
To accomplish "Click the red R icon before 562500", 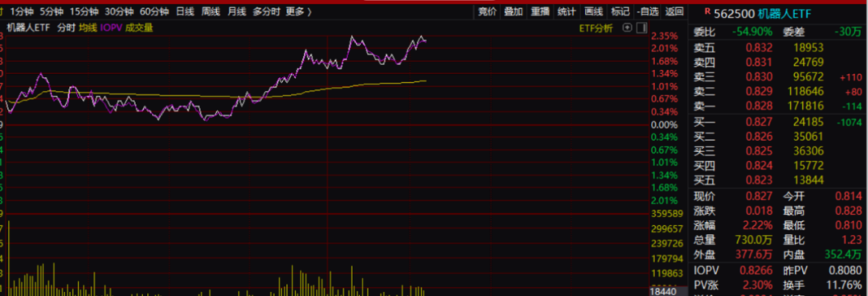I will [x=707, y=10].
